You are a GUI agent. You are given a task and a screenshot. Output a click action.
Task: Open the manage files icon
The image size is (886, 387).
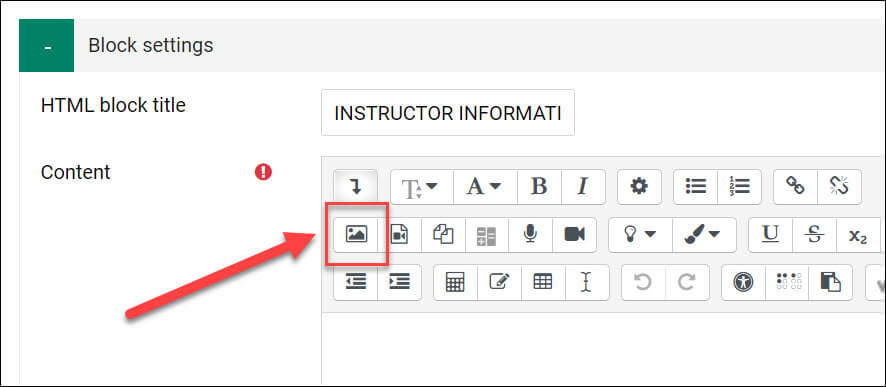tap(444, 234)
